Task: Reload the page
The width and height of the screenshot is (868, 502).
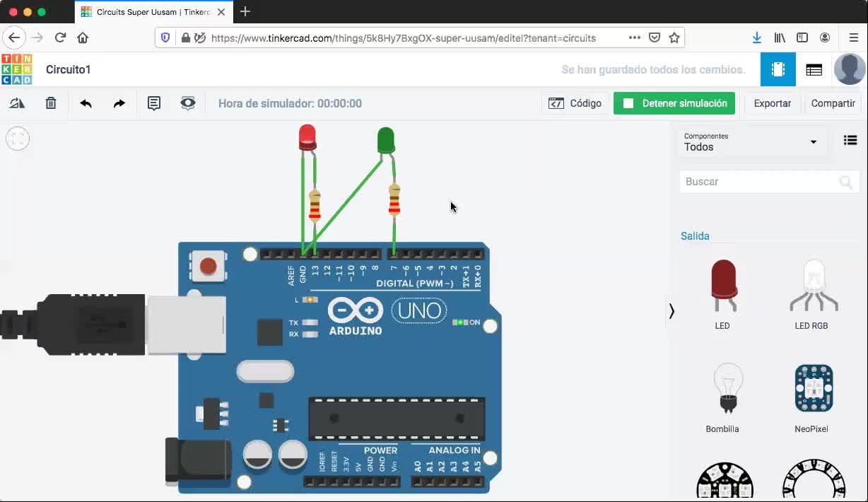Action: point(60,38)
